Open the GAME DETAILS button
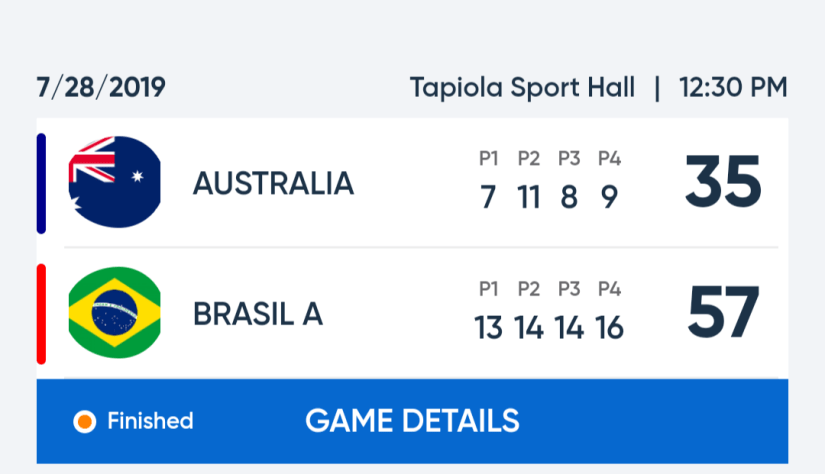 coord(412,421)
